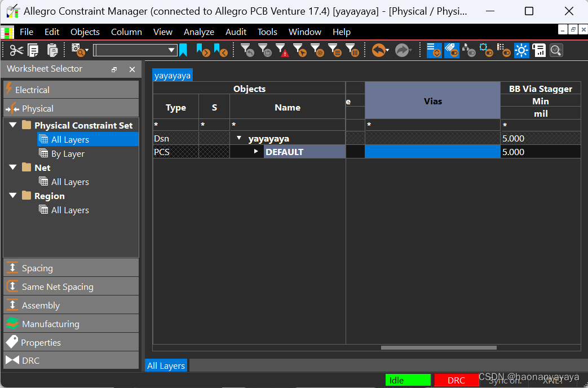This screenshot has width=588, height=388.
Task: Click the funnel icon with cursor badge
Action: tap(300, 50)
